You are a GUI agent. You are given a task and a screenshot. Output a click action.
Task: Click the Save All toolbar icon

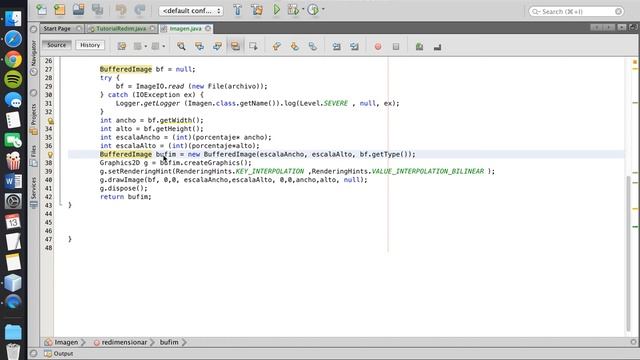tap(98, 9)
